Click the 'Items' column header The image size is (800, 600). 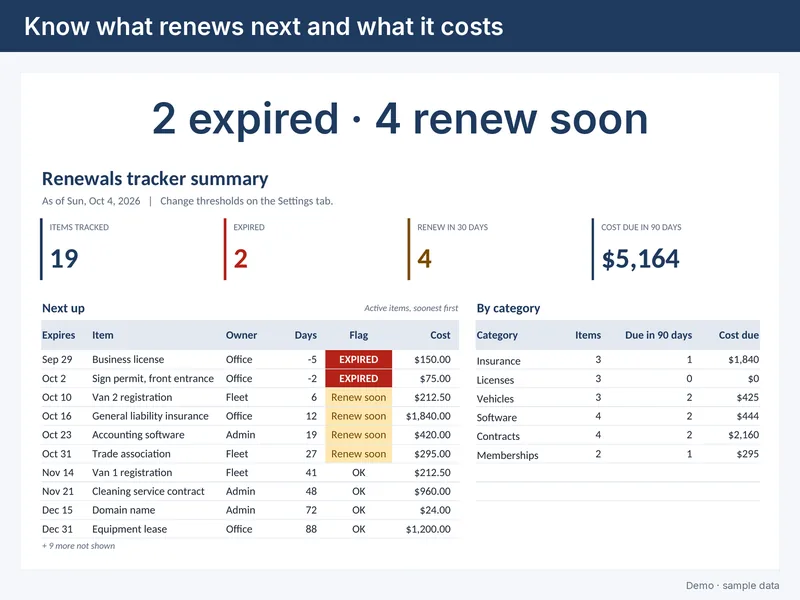(x=588, y=335)
